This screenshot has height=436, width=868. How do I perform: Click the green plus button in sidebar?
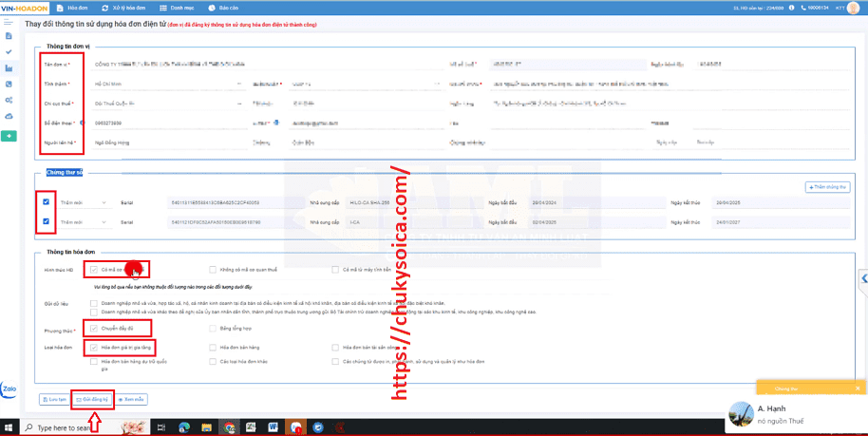[9, 136]
